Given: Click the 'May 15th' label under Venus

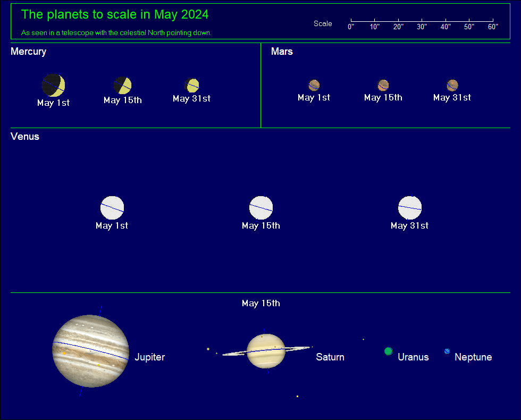Looking at the screenshot, I should click(261, 225).
